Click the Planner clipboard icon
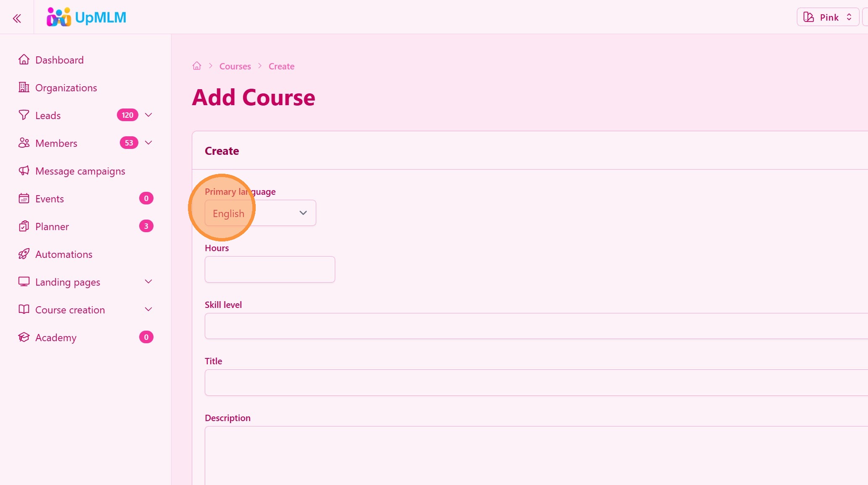The width and height of the screenshot is (868, 485). pos(24,226)
